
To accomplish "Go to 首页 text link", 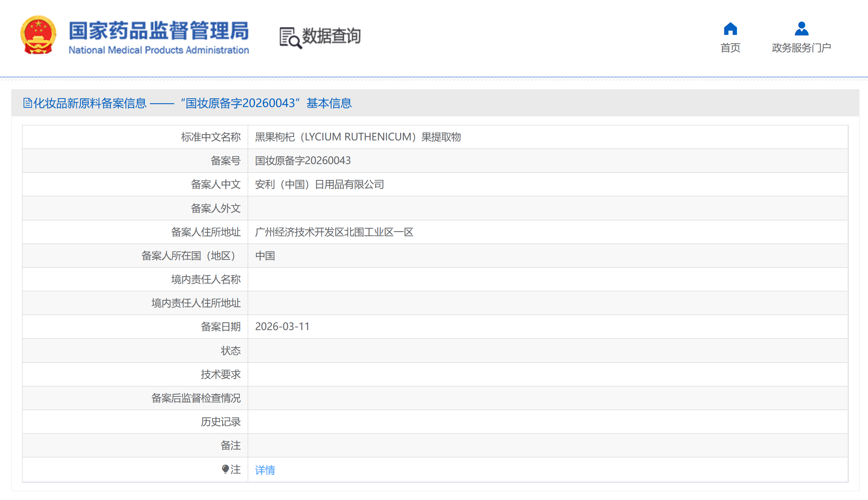I will (730, 48).
